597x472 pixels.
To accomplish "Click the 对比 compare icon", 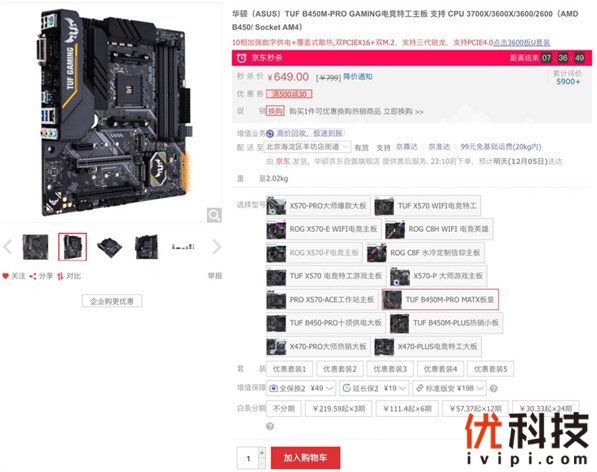I will (x=60, y=276).
